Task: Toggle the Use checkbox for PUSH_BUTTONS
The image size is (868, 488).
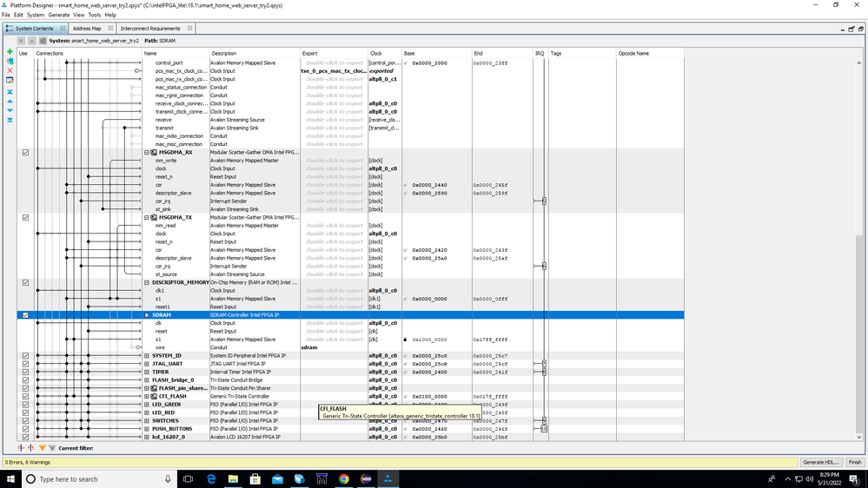Action: [25, 429]
